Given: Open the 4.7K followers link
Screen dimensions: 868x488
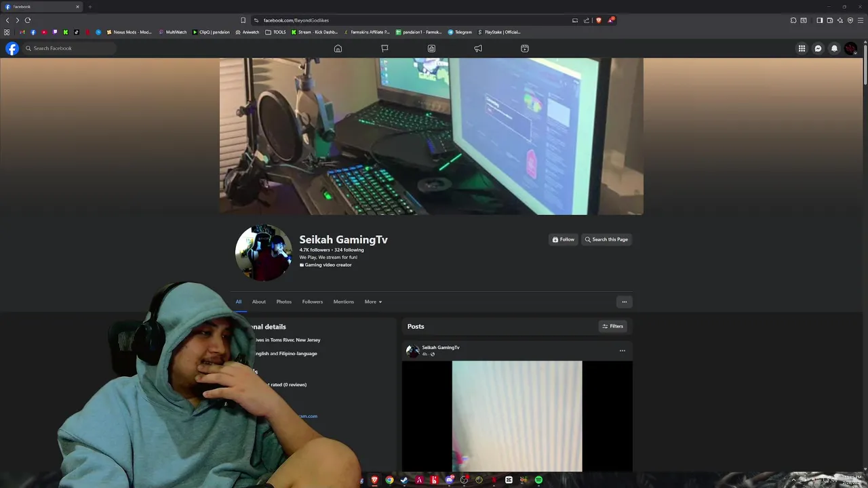Looking at the screenshot, I should 315,250.
